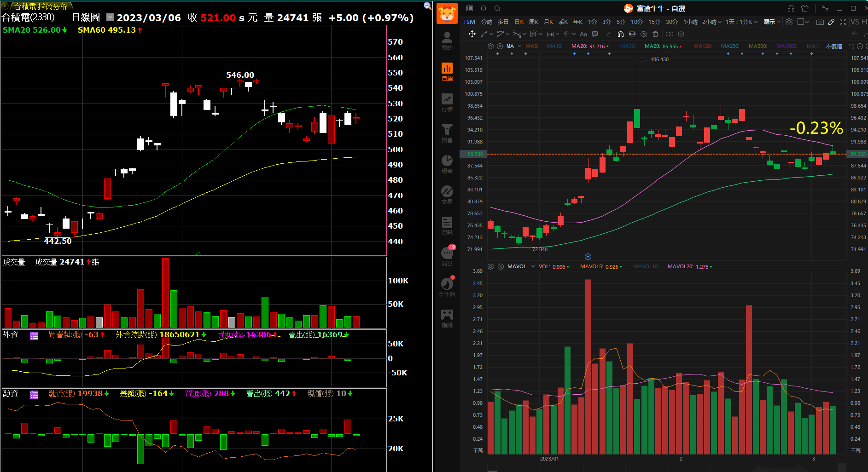The width and height of the screenshot is (868, 472).
Task: Switch to the 5分 five-minute tab
Action: click(x=621, y=22)
